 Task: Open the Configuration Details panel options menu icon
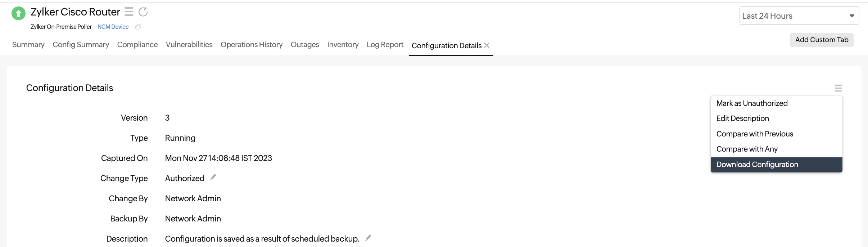point(838,88)
